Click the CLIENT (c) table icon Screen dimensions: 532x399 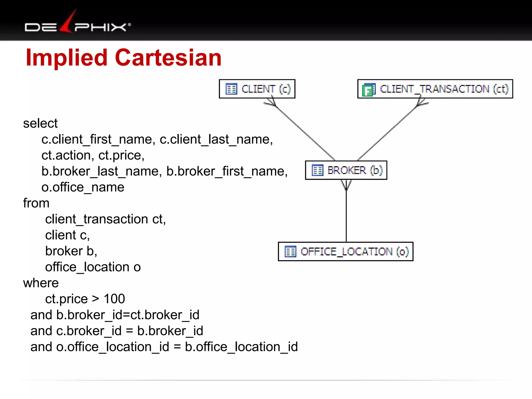coord(231,89)
